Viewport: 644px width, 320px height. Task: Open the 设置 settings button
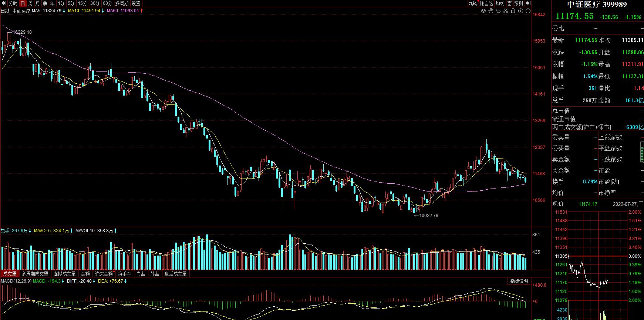click(x=136, y=3)
